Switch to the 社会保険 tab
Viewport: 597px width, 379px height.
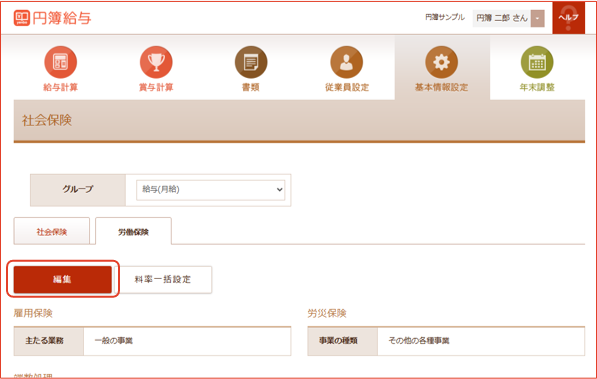52,232
